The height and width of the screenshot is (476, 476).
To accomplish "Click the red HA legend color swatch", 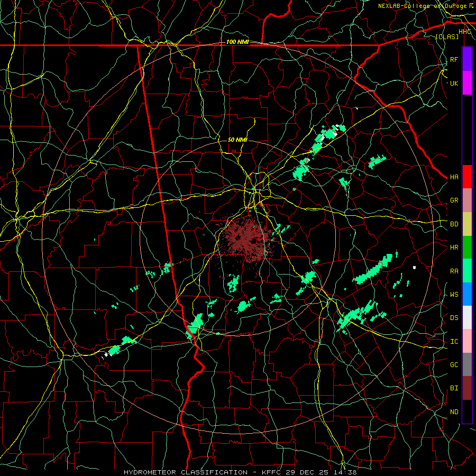I will click(467, 177).
